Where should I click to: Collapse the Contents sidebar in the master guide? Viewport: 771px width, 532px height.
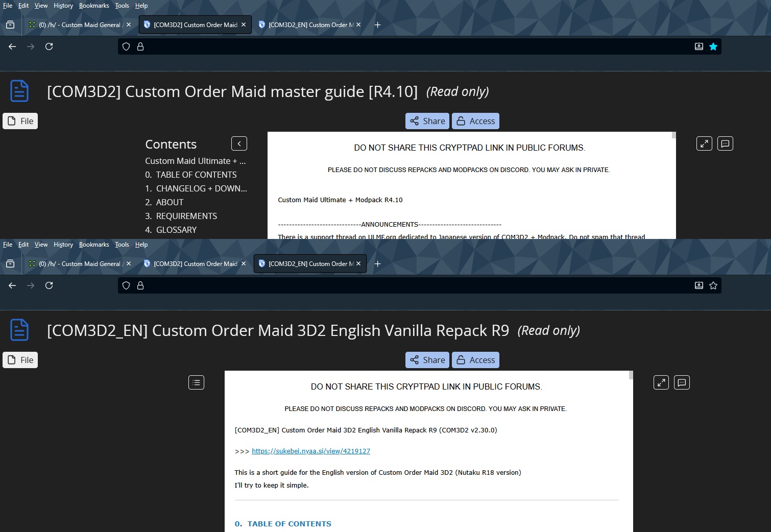[x=239, y=143]
